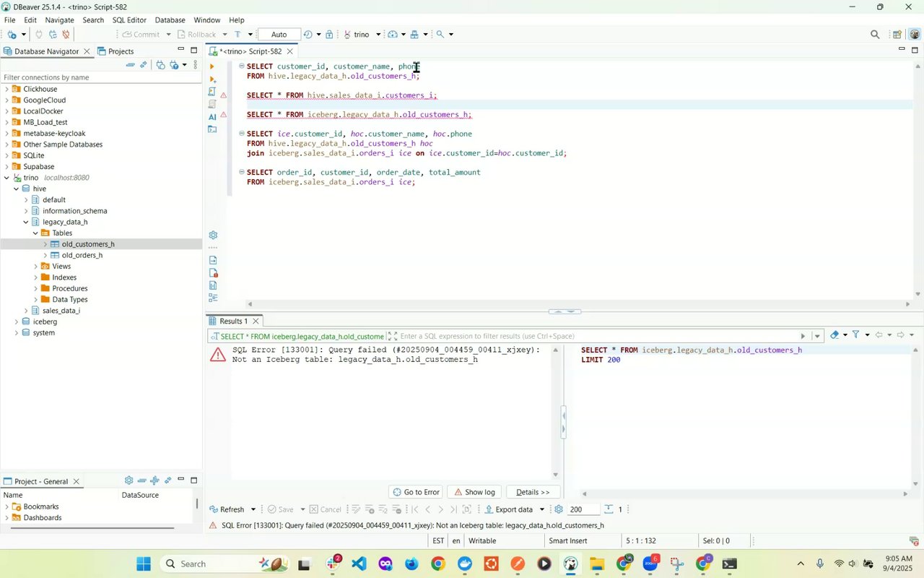Collapse the first SELECT statement fold marker
Viewport: 924px width, 578px height.
coord(241,66)
